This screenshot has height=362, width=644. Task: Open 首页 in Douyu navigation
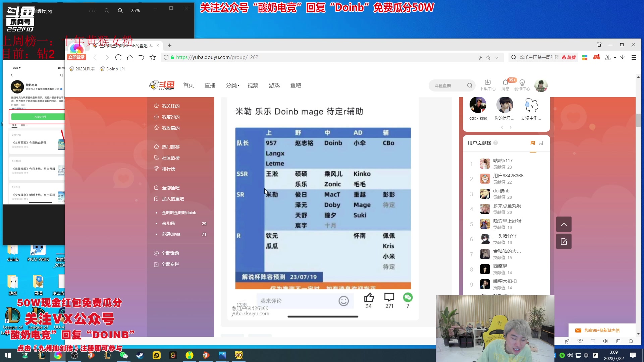pos(189,85)
